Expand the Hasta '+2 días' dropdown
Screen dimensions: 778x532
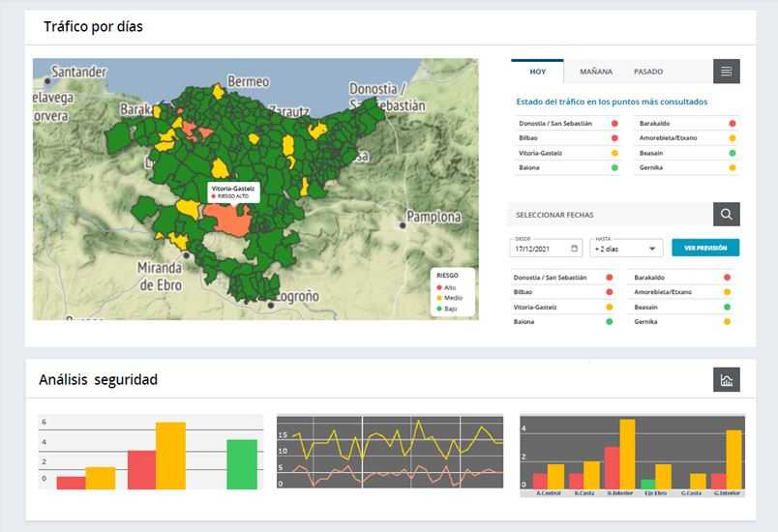point(627,248)
